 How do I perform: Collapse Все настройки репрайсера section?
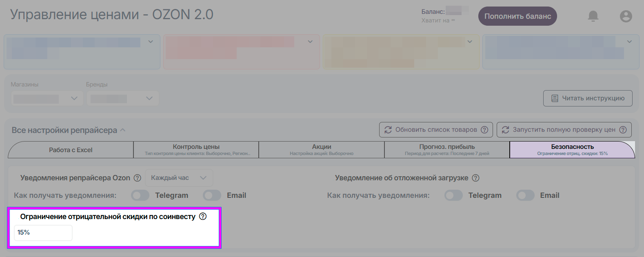[x=69, y=130]
